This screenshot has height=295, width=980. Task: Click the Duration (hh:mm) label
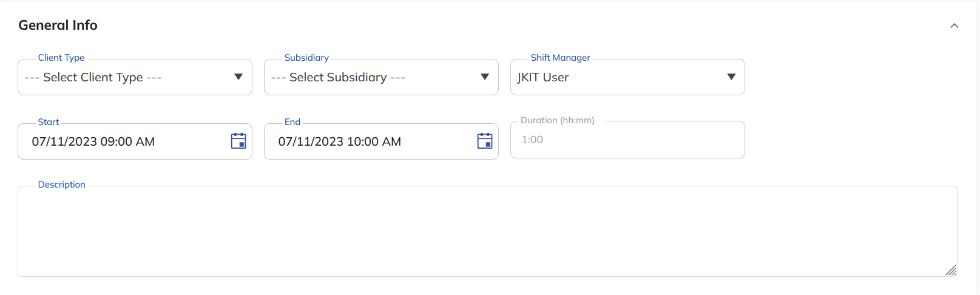[x=557, y=120]
